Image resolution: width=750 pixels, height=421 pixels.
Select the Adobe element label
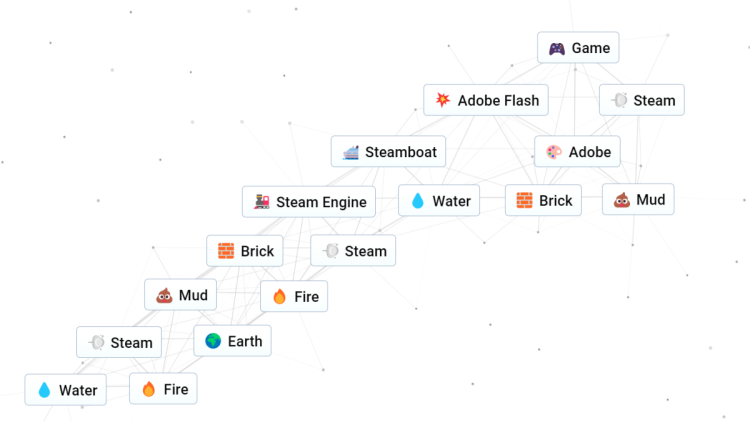pyautogui.click(x=590, y=152)
